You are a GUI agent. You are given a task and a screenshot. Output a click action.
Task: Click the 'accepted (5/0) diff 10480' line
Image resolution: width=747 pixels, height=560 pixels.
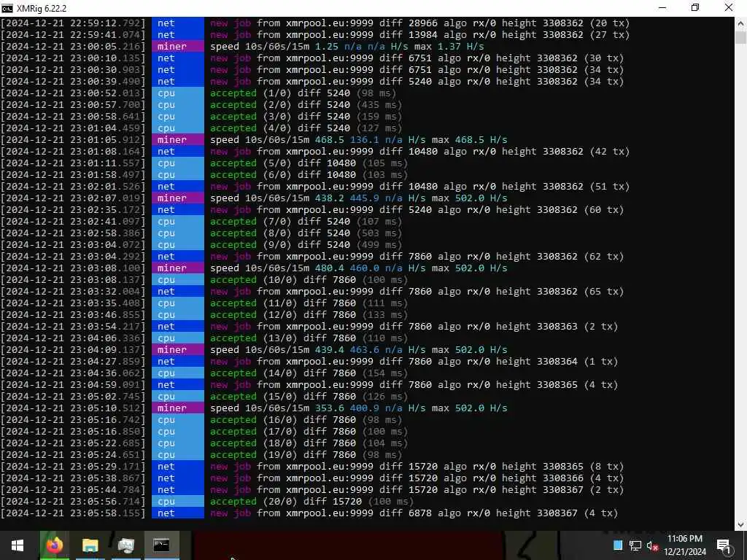pos(204,163)
